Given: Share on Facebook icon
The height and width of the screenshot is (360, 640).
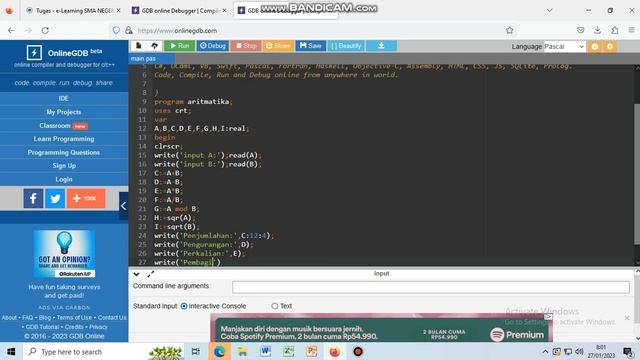Looking at the screenshot, I should (33, 198).
